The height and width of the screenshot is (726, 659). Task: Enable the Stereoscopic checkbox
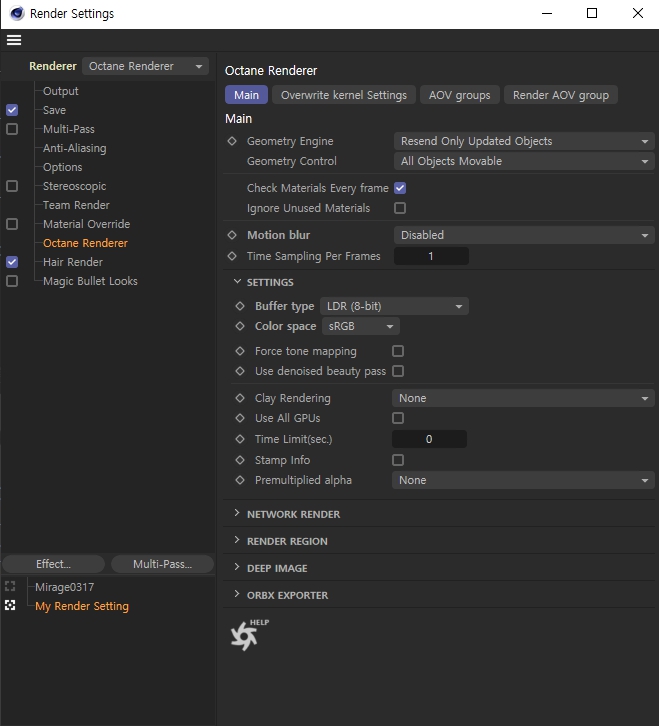coord(12,186)
